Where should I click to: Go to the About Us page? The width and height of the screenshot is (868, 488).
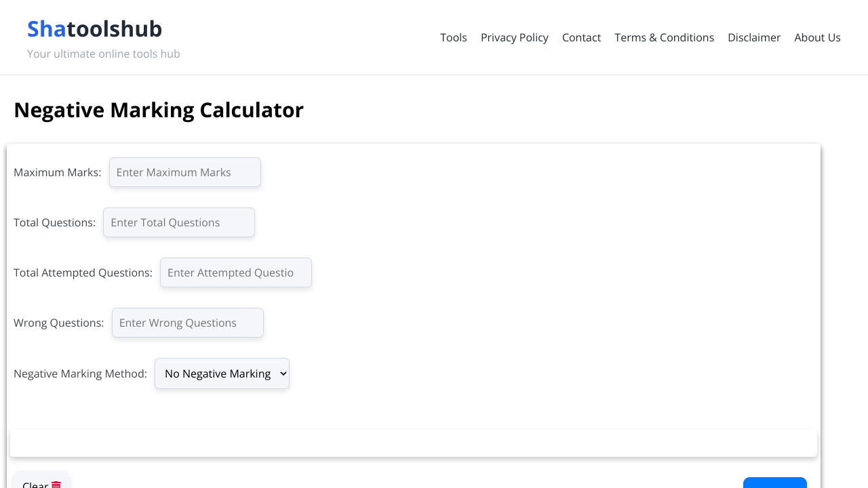[817, 37]
